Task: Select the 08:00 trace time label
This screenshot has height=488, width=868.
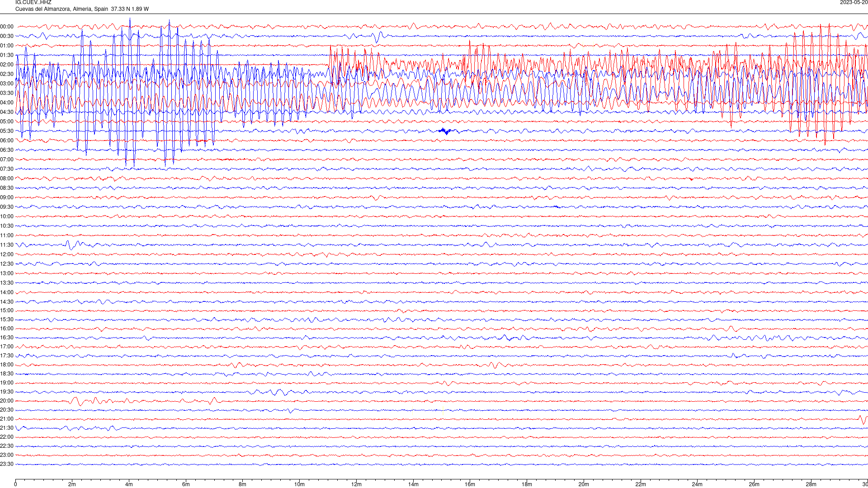Action: click(7, 178)
